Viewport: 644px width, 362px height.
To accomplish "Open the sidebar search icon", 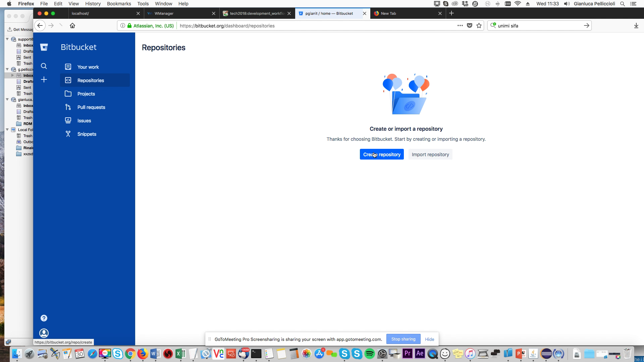I will (x=44, y=66).
